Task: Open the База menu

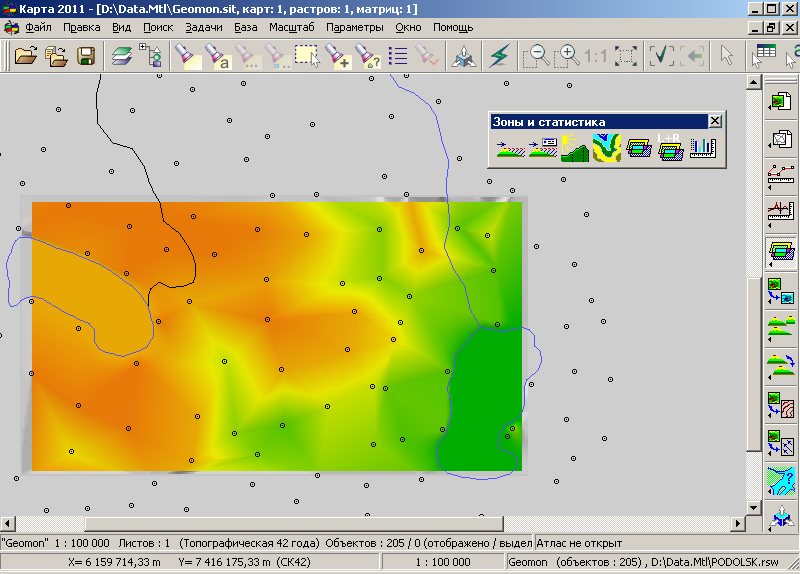Action: tap(245, 27)
